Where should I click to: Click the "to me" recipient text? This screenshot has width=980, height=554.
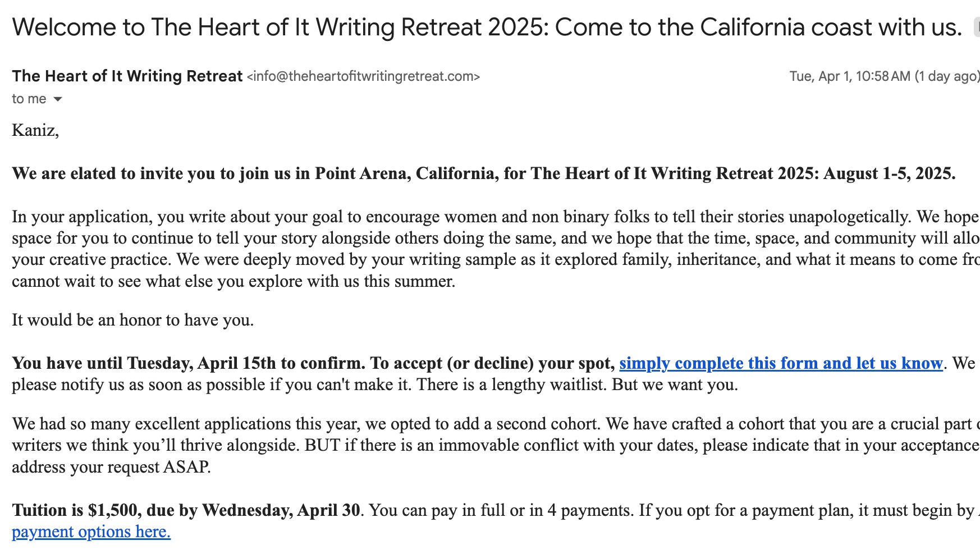point(29,99)
